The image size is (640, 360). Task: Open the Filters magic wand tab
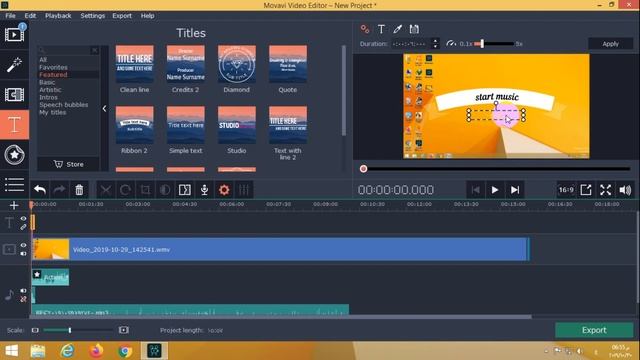coord(14,64)
